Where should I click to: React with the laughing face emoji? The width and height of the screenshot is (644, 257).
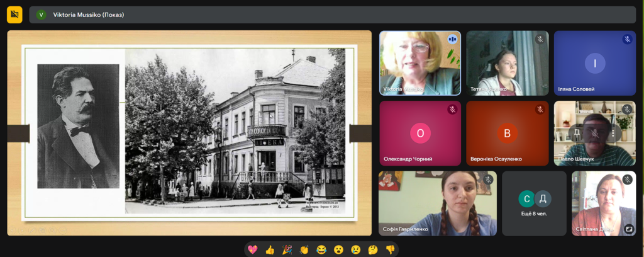tap(321, 250)
